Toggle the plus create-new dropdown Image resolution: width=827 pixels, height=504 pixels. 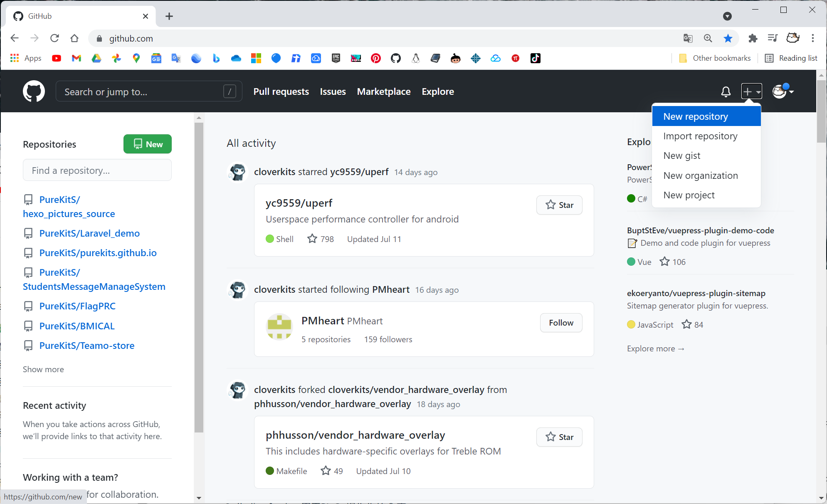tap(751, 91)
